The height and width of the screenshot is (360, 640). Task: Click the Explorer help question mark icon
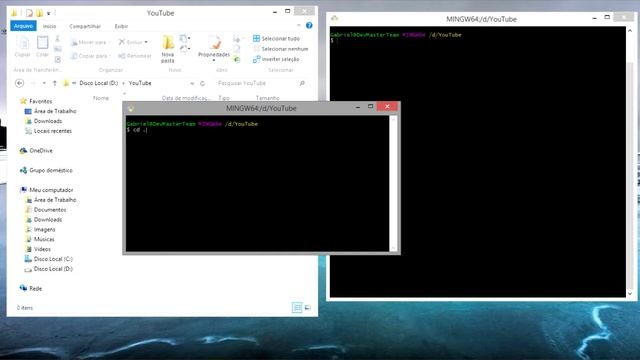pos(309,25)
